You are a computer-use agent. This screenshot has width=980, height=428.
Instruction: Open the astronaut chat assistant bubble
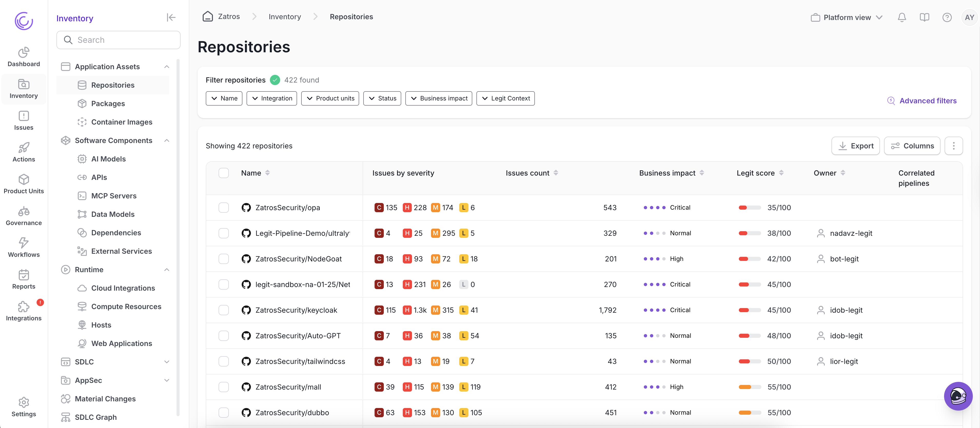coord(958,396)
